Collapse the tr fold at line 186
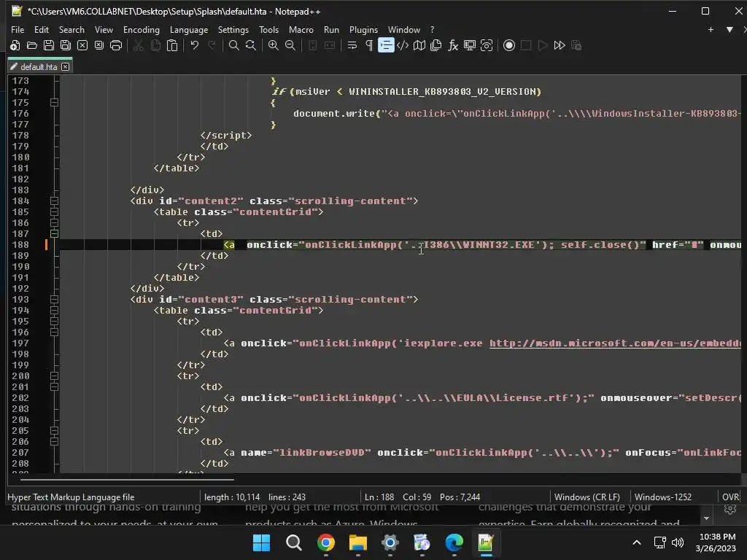747x560 pixels. (54, 223)
